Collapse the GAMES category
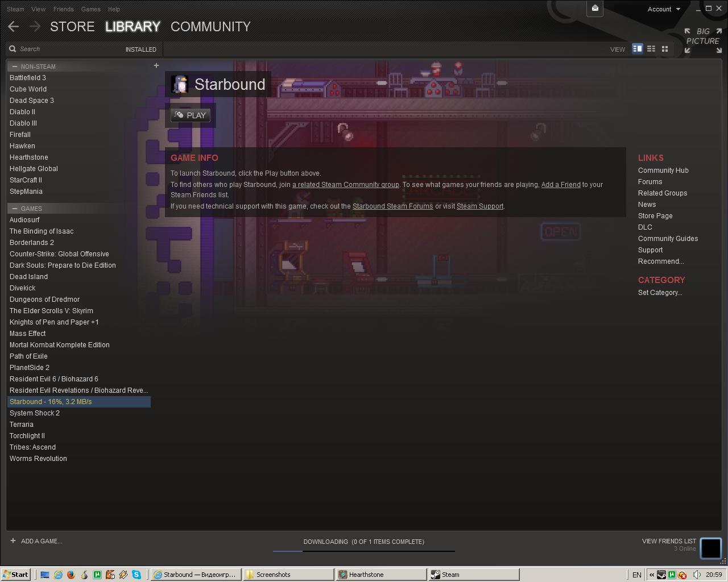Image resolution: width=728 pixels, height=582 pixels. [15, 209]
